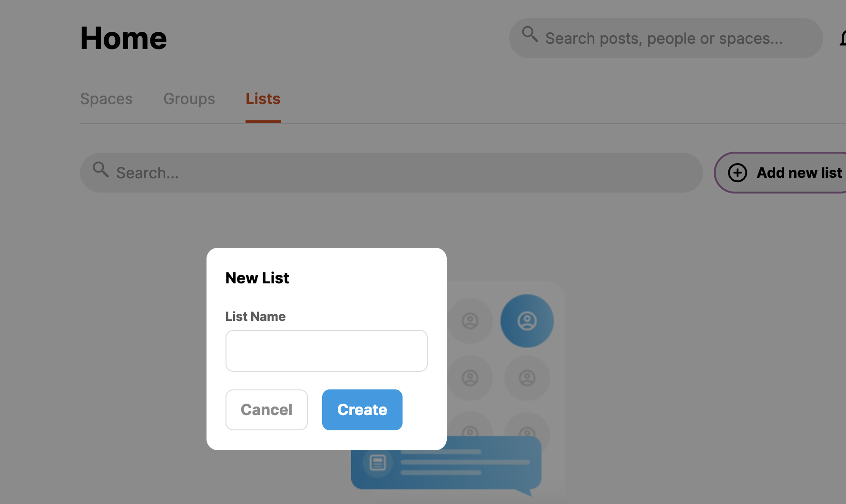This screenshot has height=504, width=846.
Task: Open the Lists tab
Action: tap(263, 99)
